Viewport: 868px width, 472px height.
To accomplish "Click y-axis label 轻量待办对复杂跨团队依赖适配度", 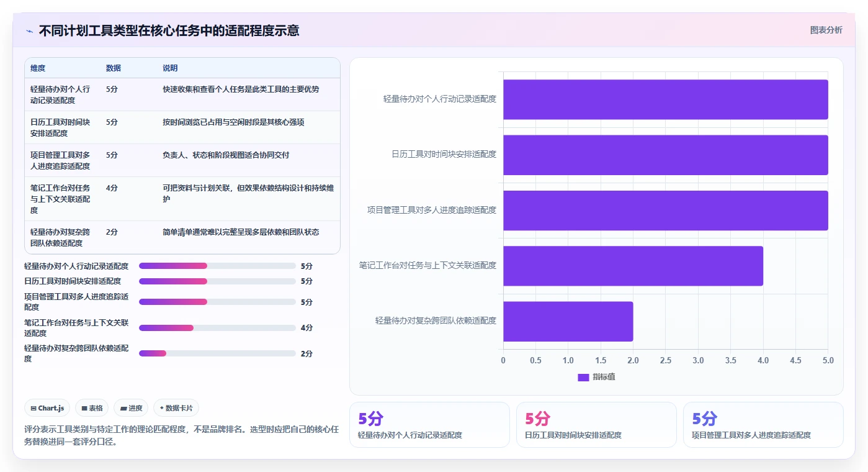I will coord(436,320).
